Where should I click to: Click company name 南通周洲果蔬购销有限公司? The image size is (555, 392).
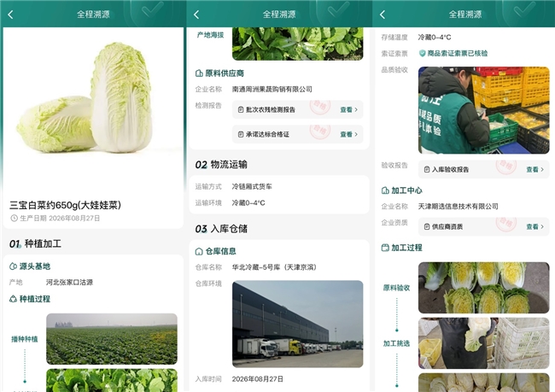pyautogui.click(x=272, y=89)
